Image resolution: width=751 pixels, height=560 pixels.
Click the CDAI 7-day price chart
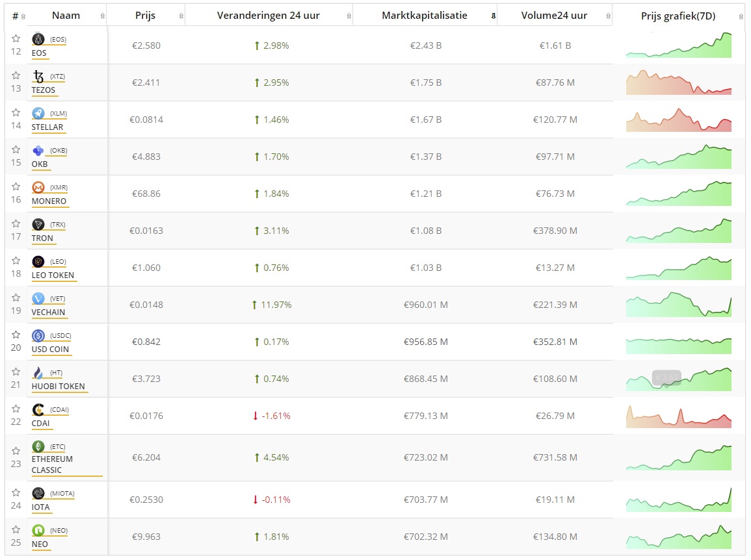pyautogui.click(x=678, y=416)
